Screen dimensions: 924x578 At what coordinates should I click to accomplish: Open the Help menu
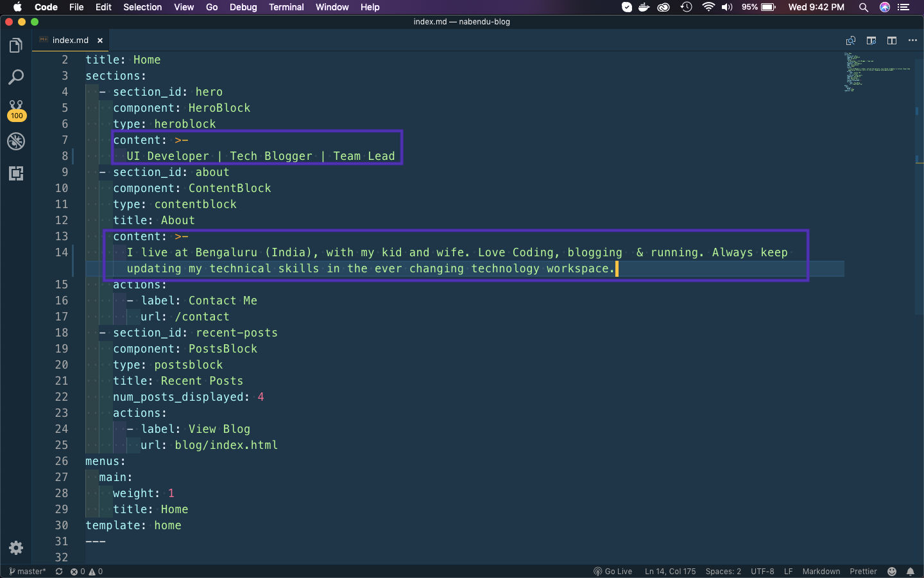(370, 7)
